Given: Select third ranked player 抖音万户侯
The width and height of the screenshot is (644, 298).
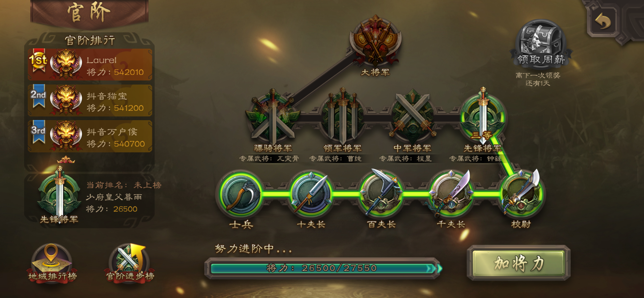Looking at the screenshot, I should pos(90,136).
